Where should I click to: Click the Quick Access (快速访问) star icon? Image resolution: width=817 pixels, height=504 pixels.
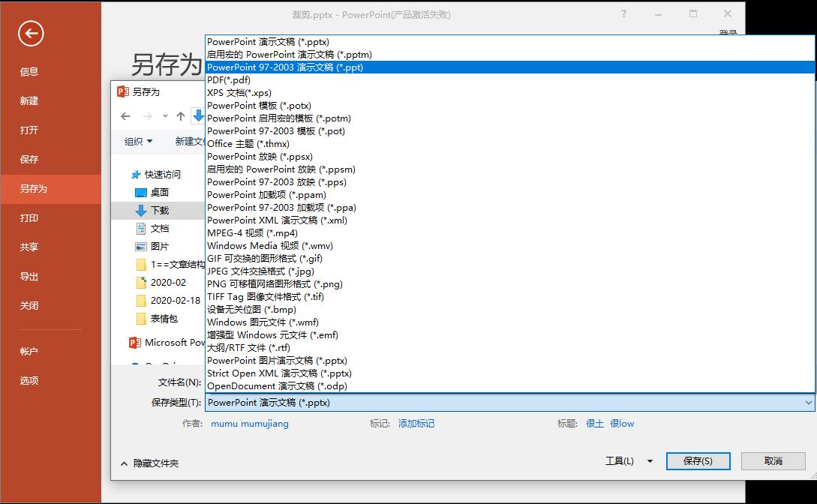click(137, 175)
